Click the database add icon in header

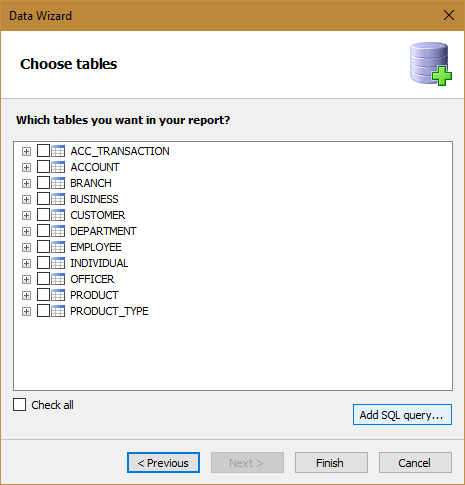click(431, 64)
